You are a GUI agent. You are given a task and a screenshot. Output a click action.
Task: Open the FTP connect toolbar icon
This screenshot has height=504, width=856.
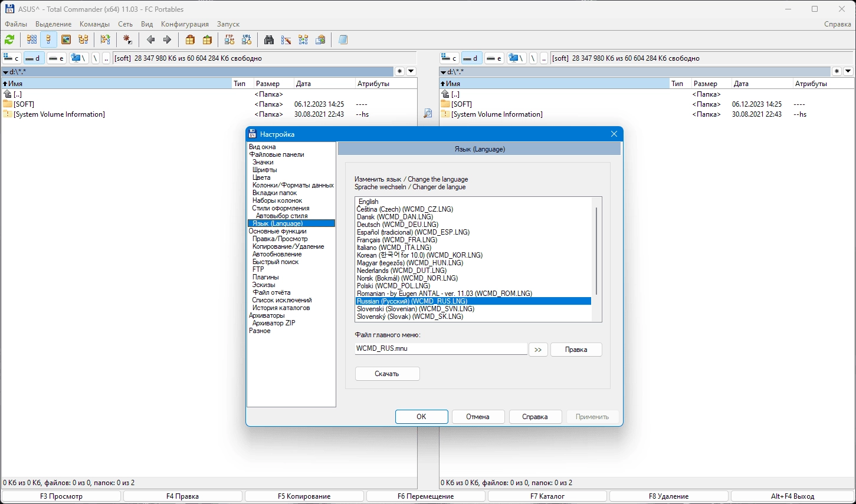click(229, 40)
